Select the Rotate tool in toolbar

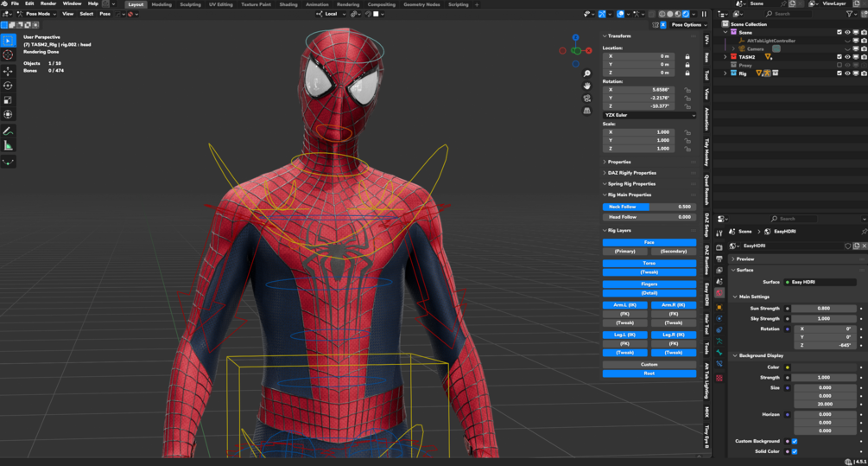[8, 86]
